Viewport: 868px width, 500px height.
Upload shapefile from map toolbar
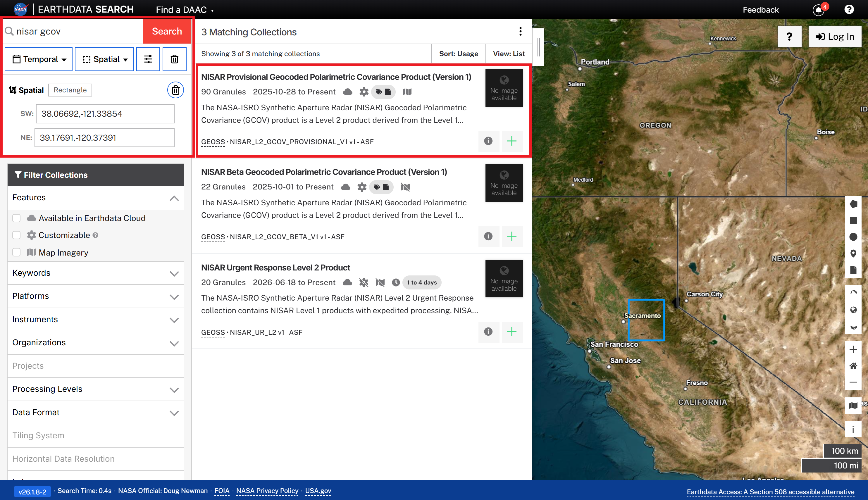pyautogui.click(x=853, y=270)
